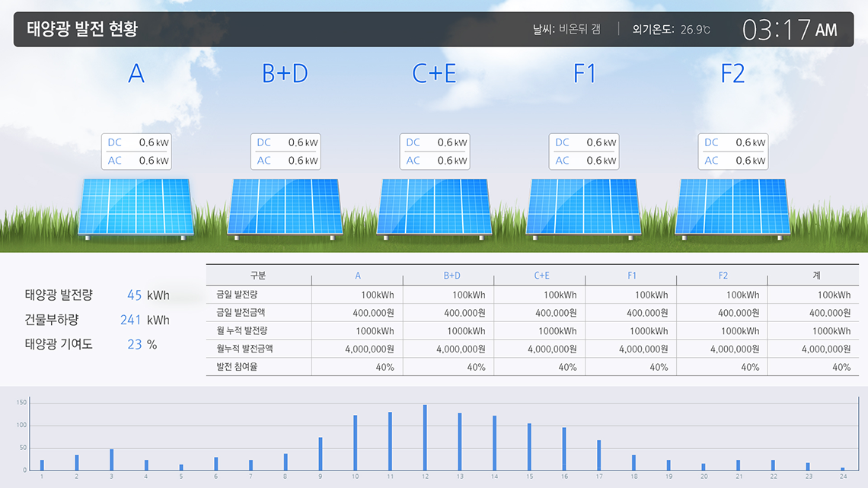Viewport: 868px width, 488px height.
Task: Click the DC/AC power box above panel C+E
Action: [435, 151]
